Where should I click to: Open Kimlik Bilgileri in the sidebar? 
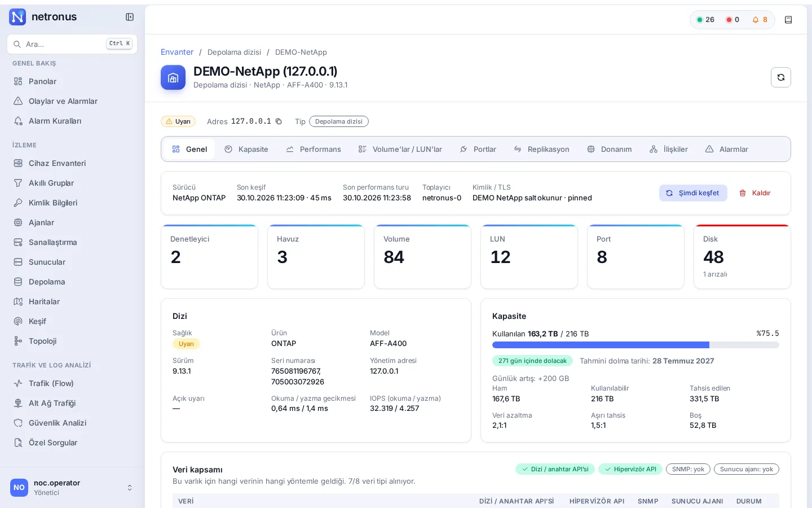[x=72, y=203]
